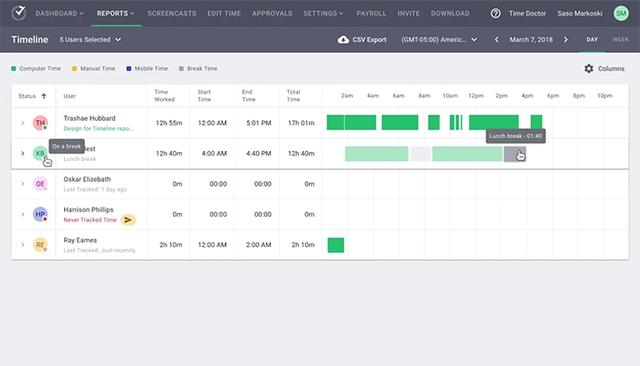The height and width of the screenshot is (366, 640).
Task: Go to previous day arrow
Action: (x=496, y=40)
